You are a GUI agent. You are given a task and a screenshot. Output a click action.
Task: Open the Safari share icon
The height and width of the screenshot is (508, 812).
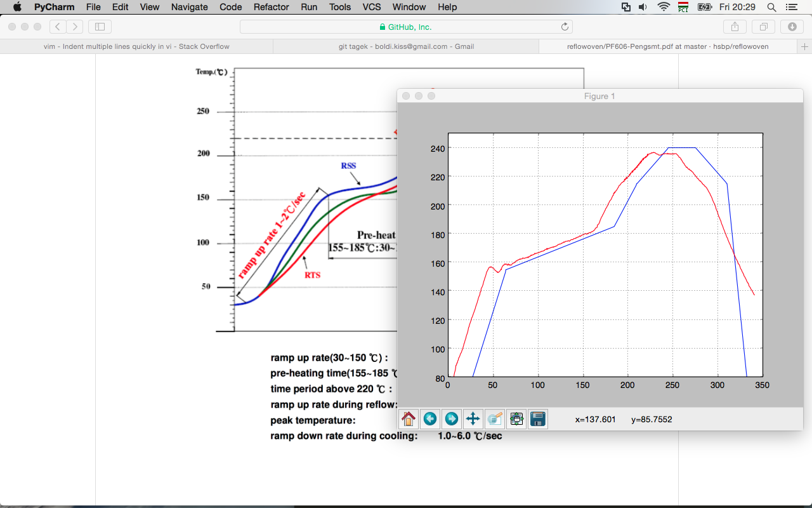735,27
